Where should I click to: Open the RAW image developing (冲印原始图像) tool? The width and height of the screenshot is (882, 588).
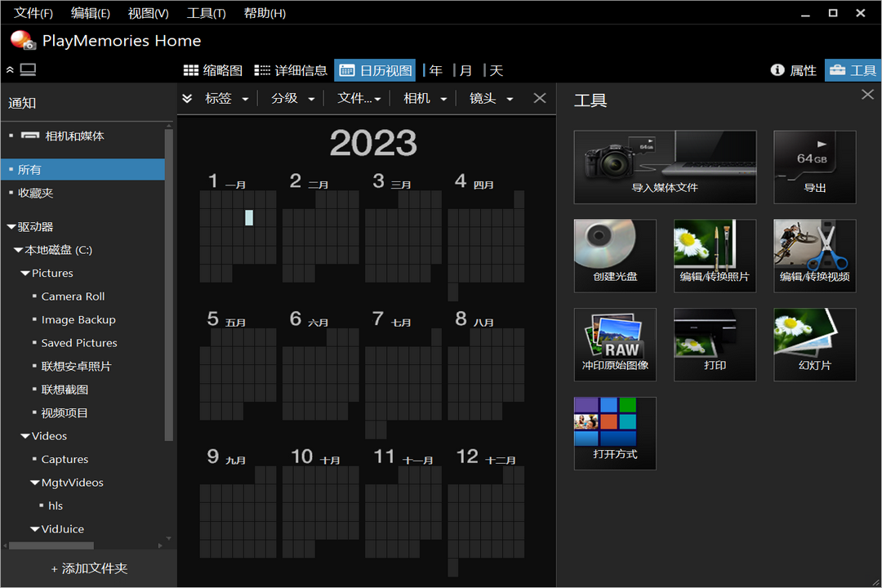[615, 344]
